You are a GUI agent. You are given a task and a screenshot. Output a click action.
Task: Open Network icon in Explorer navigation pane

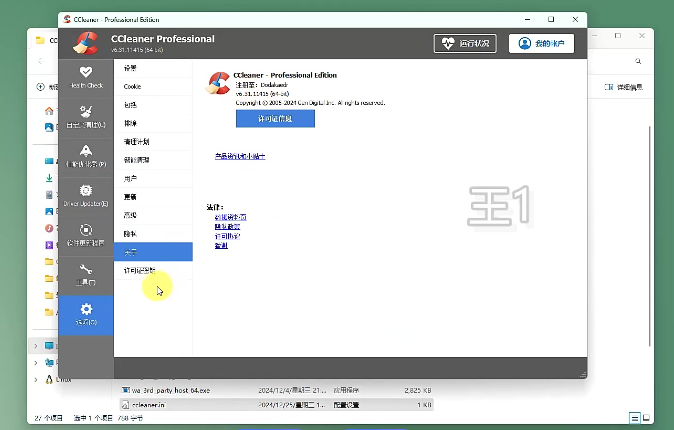click(49, 362)
